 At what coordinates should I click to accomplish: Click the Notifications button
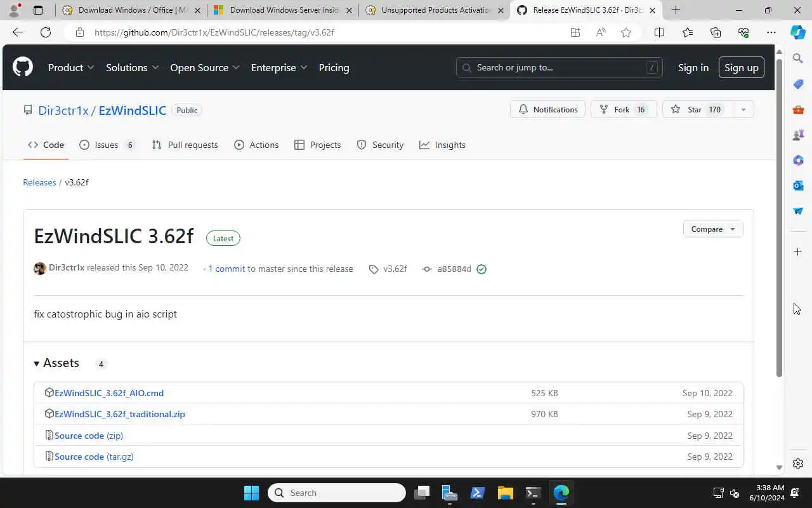tap(548, 110)
